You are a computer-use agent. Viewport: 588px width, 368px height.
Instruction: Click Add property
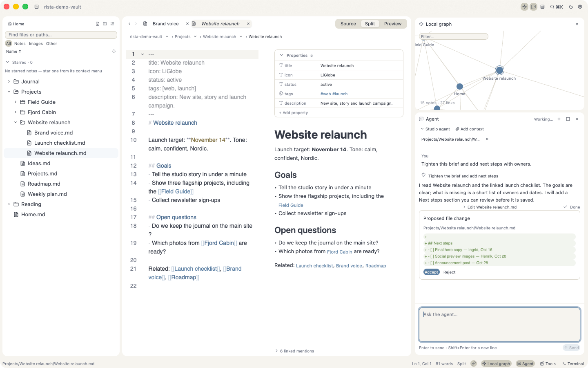pos(293,112)
